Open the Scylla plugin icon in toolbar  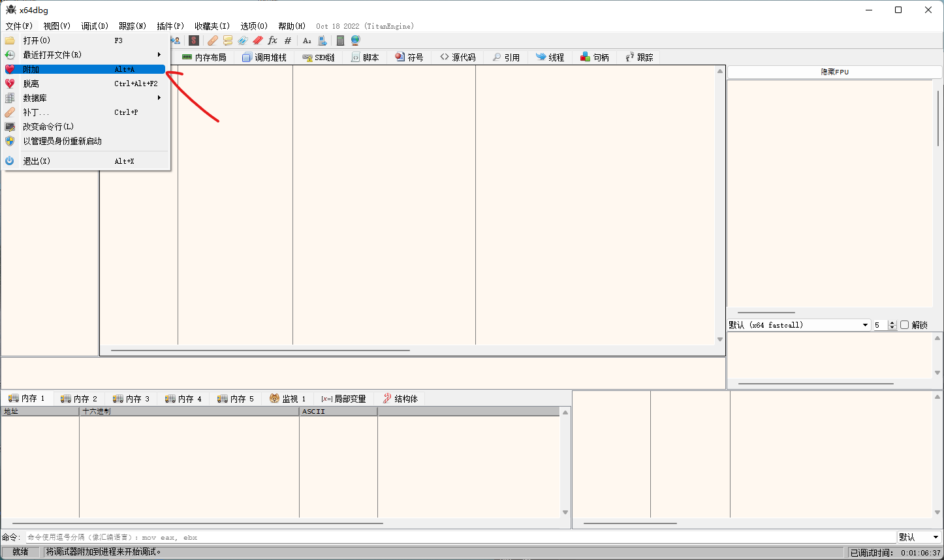tap(194, 40)
